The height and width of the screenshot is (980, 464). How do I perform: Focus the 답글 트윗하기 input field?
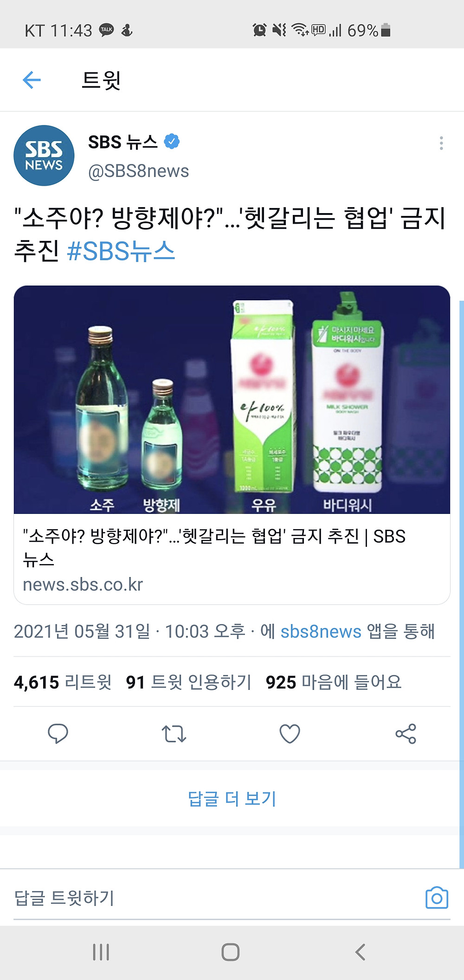pos(218,897)
